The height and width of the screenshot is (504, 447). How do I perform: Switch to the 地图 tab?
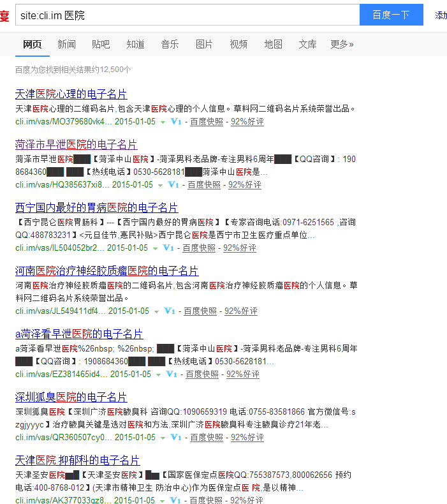click(x=274, y=44)
